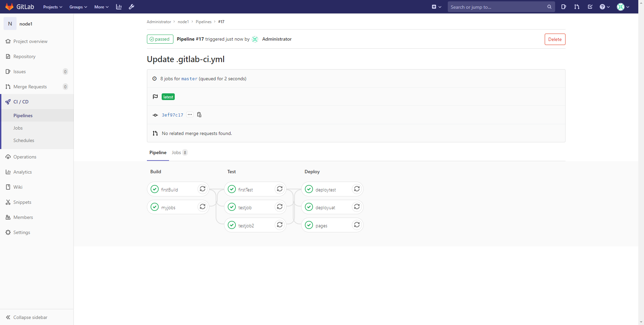Open Schedules in sidebar
This screenshot has width=644, height=325.
coord(37,140)
